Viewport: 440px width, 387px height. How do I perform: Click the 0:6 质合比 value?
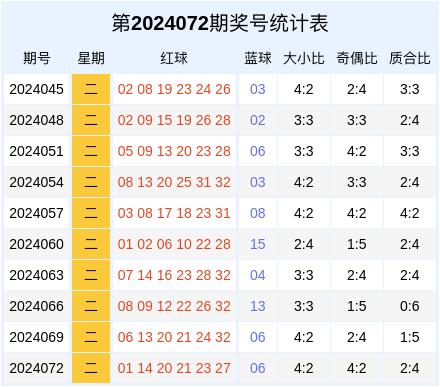410,306
